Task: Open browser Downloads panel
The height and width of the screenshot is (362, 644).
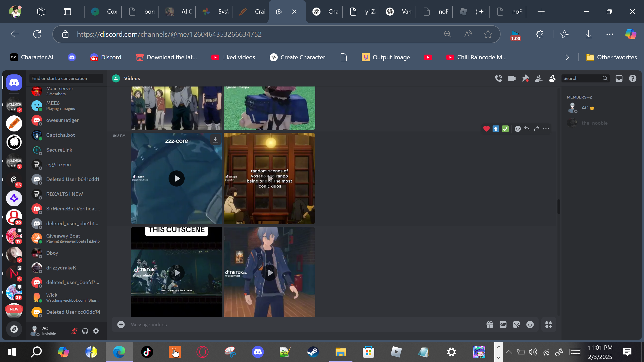Action: [x=589, y=34]
